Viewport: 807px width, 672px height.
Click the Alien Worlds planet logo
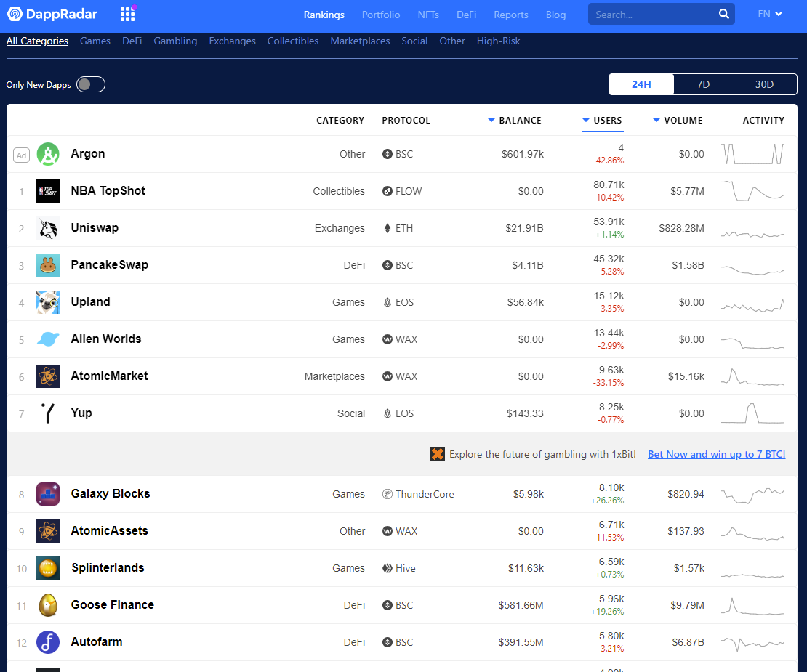coord(48,339)
